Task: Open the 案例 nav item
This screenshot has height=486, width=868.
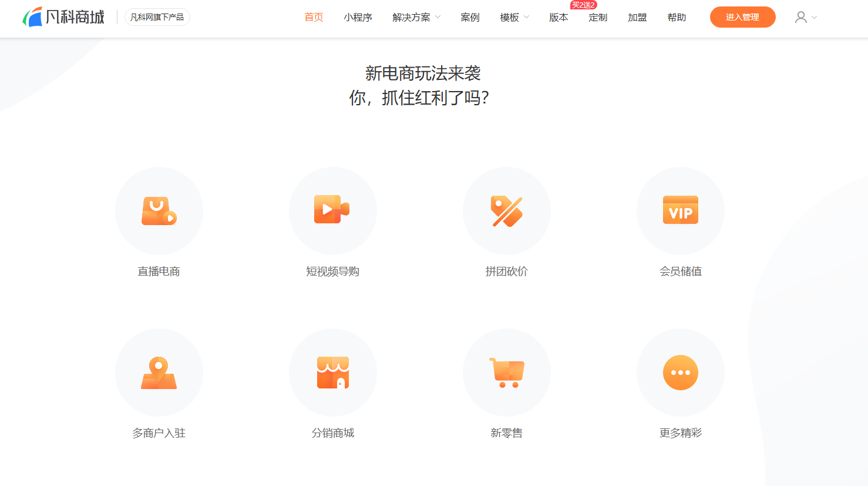Action: click(x=470, y=17)
